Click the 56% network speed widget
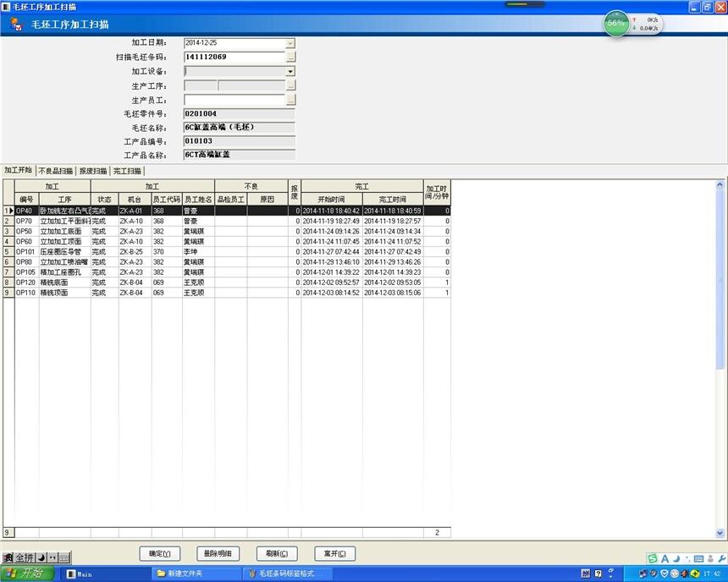 click(615, 24)
